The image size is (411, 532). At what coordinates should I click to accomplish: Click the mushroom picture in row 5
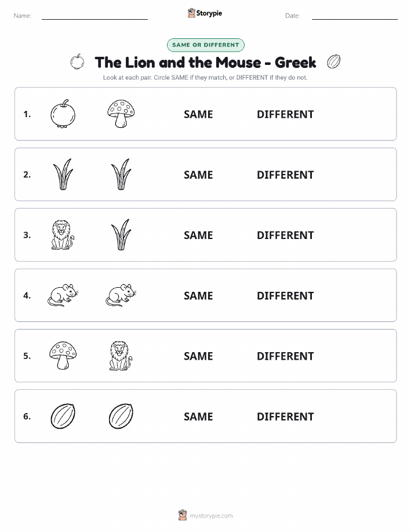tap(63, 356)
